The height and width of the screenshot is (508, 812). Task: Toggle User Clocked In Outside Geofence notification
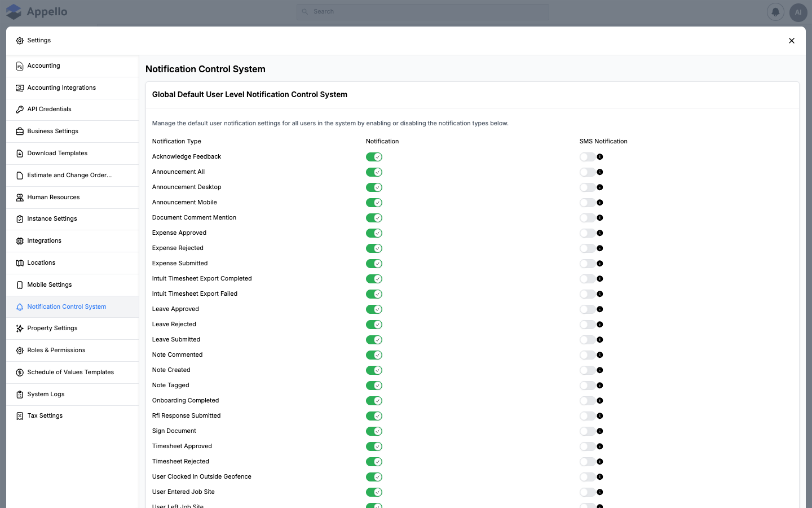tap(374, 477)
